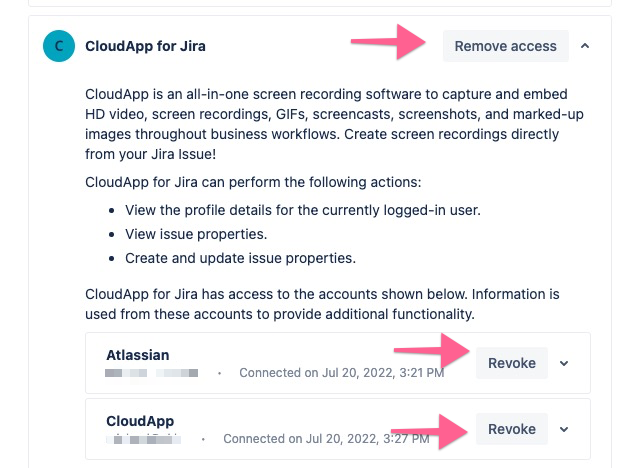The height and width of the screenshot is (468, 631).
Task: Click the pink arrow pointing to Remove access
Action: 388,42
